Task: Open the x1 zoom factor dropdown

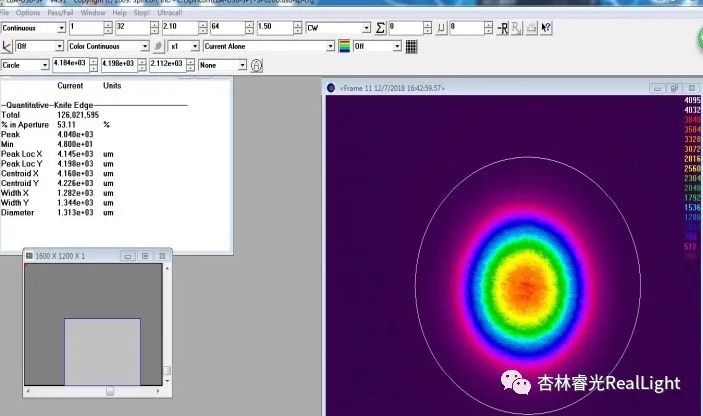Action: pos(190,46)
